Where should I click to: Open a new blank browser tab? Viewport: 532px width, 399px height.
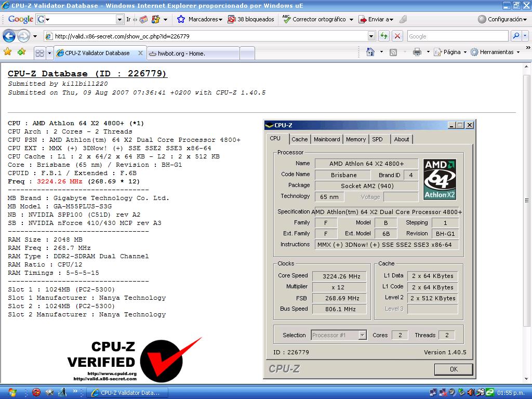(x=247, y=54)
